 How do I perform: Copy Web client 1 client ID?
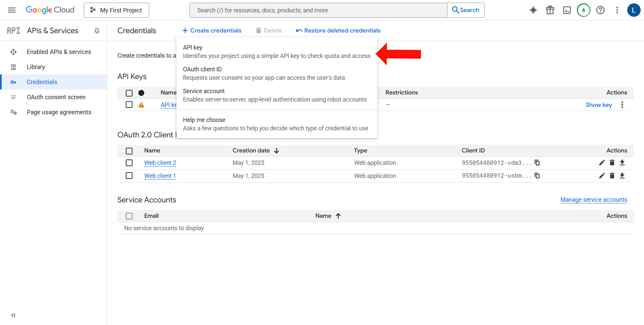tap(537, 176)
